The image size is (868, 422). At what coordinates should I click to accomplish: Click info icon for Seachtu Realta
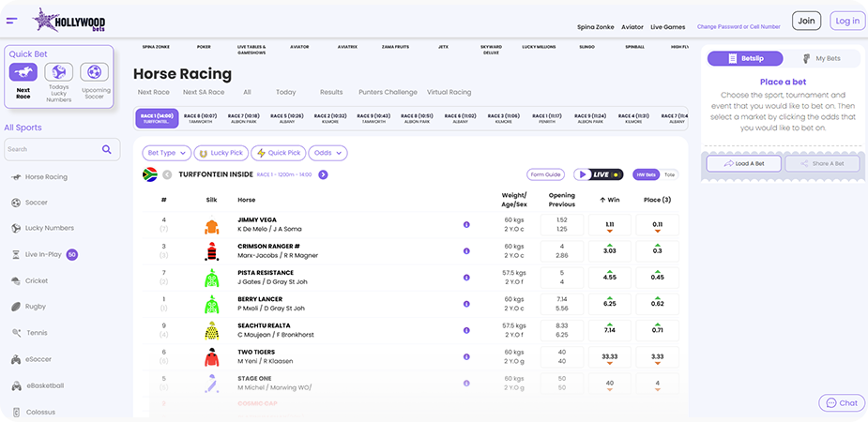click(x=466, y=330)
